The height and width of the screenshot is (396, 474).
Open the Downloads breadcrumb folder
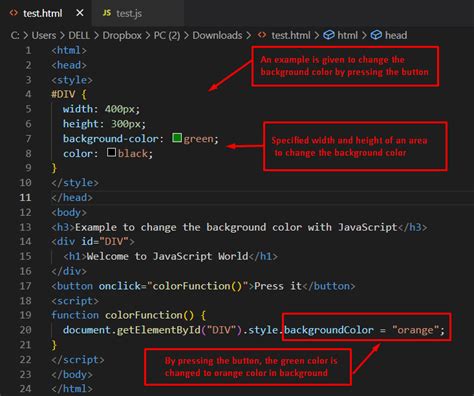point(217,35)
